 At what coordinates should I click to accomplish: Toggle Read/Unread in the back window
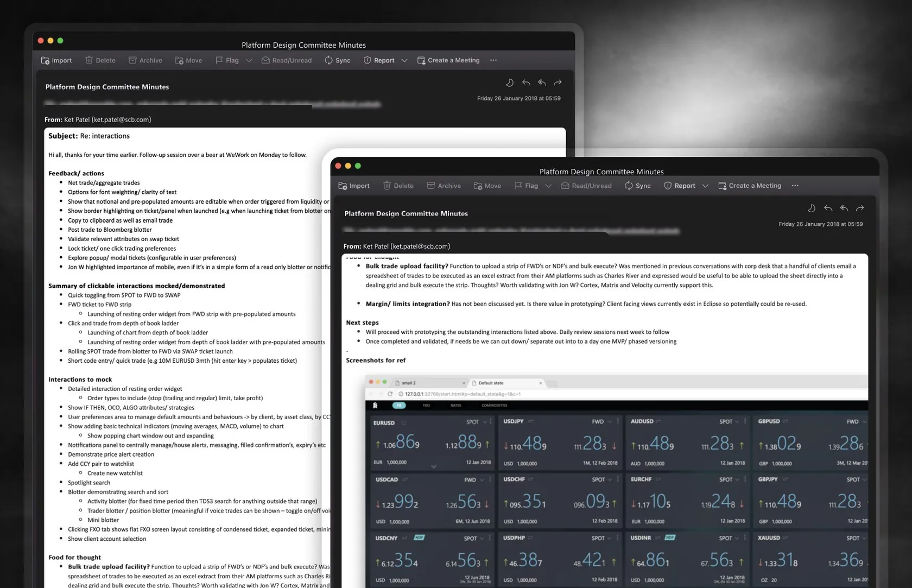pyautogui.click(x=287, y=60)
